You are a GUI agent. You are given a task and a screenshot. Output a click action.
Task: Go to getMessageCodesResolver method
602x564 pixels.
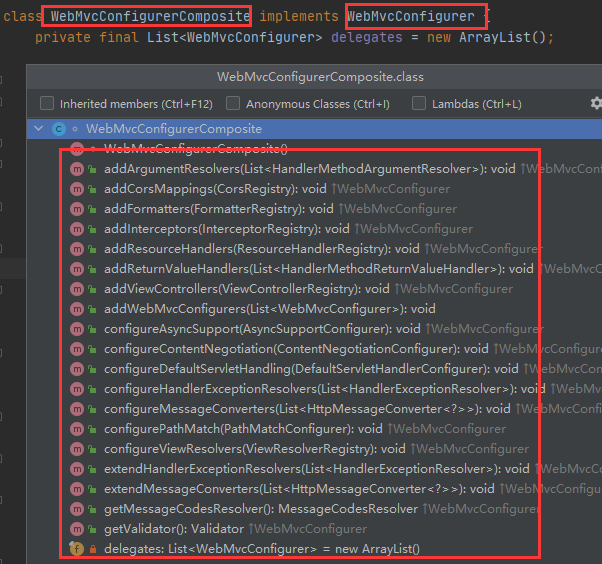point(261,508)
